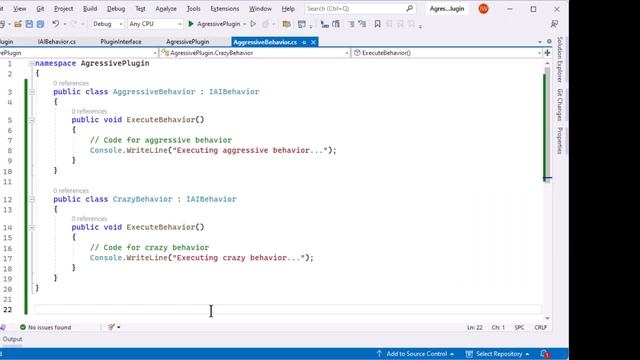The height and width of the screenshot is (360, 640).
Task: Click the tab well settings gear icon
Action: [549, 42]
